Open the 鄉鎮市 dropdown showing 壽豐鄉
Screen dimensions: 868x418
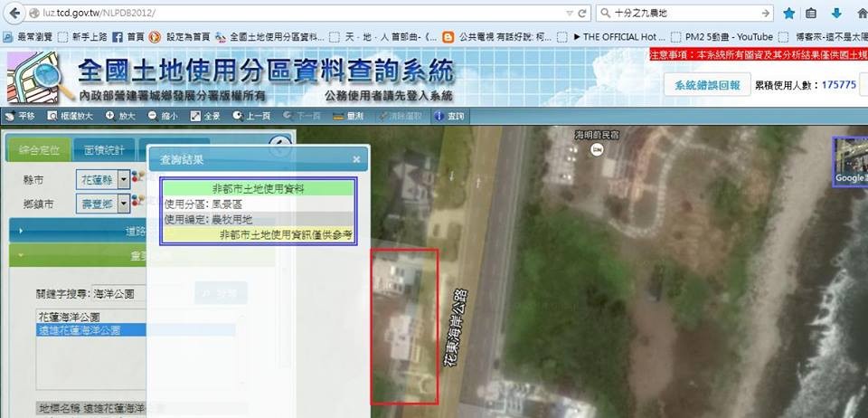click(x=102, y=204)
